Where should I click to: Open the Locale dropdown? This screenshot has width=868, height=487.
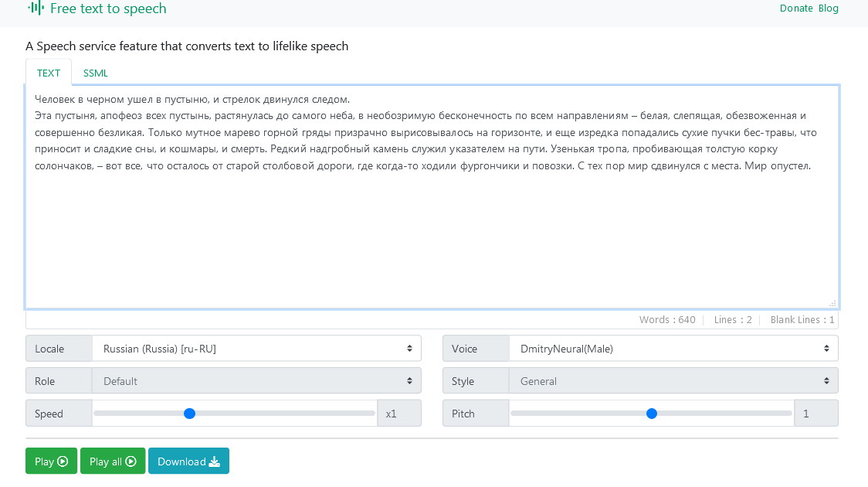tap(256, 349)
